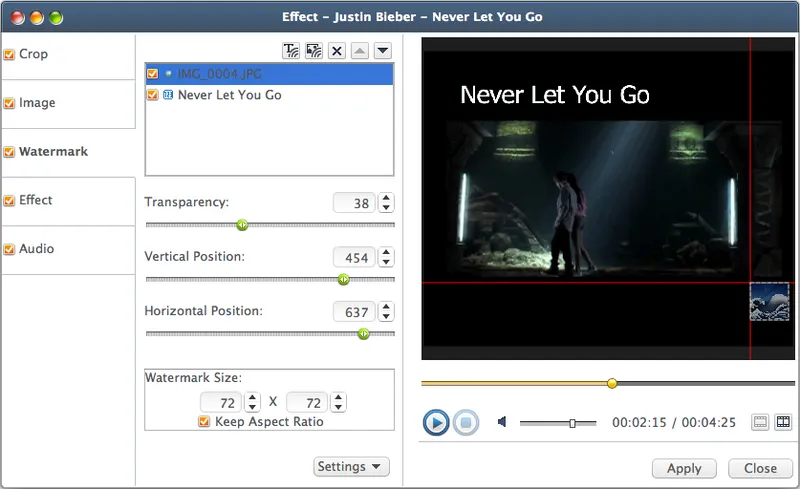Remove the selected watermark with the X icon
Viewport: 800px width, 489px height.
coord(337,51)
